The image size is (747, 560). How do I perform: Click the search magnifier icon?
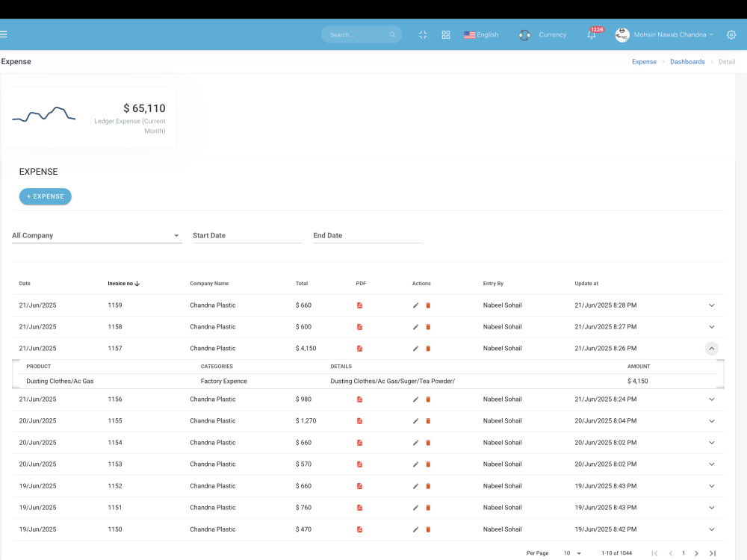point(392,34)
